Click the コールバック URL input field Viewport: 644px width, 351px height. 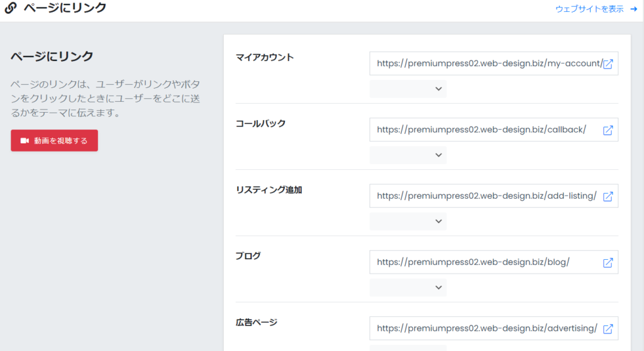[494, 130]
